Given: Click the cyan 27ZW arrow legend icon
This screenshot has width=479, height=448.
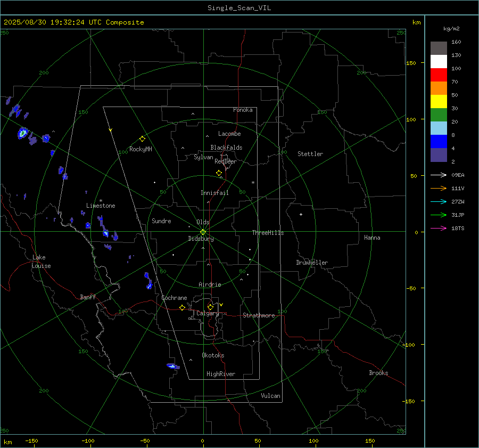Looking at the screenshot, I should click(439, 201).
